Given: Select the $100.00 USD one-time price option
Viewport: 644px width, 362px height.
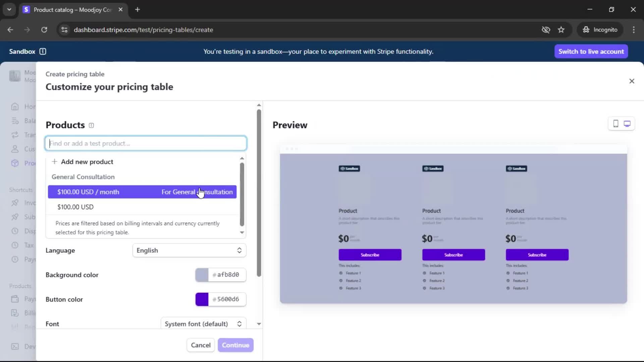Looking at the screenshot, I should (x=75, y=207).
